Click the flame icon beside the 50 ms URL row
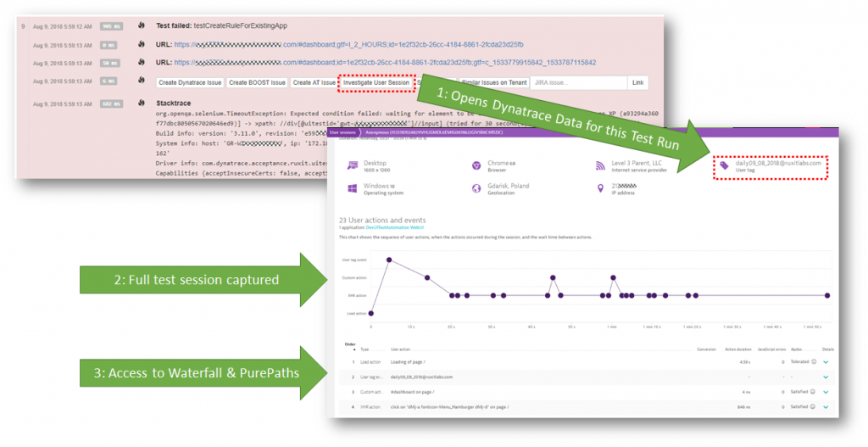868x447 pixels. 142,62
